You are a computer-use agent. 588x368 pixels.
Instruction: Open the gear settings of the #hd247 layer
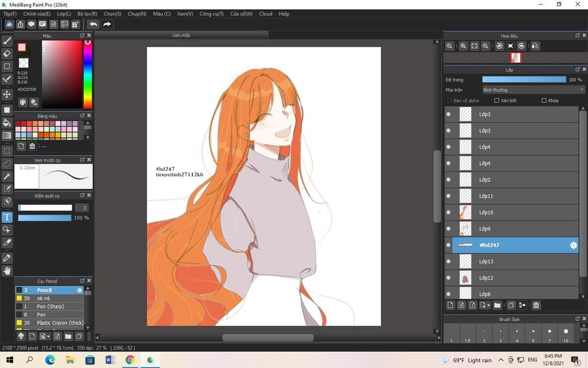click(574, 245)
